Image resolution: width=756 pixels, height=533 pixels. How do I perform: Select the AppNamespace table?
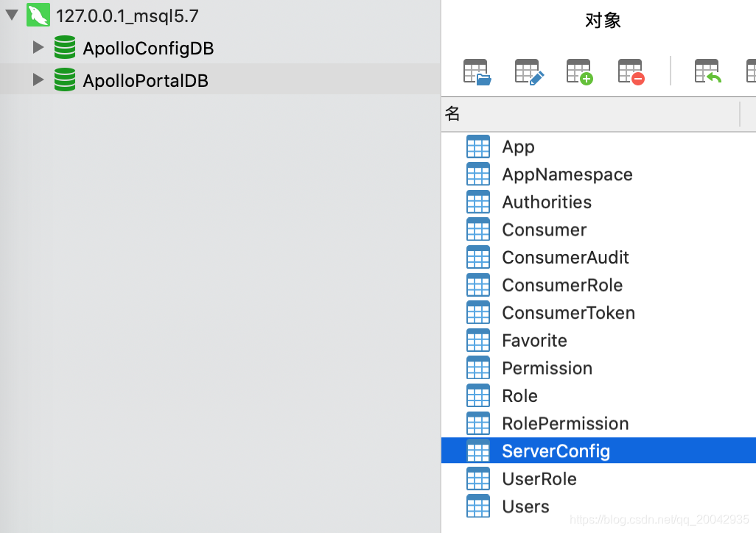point(567,174)
